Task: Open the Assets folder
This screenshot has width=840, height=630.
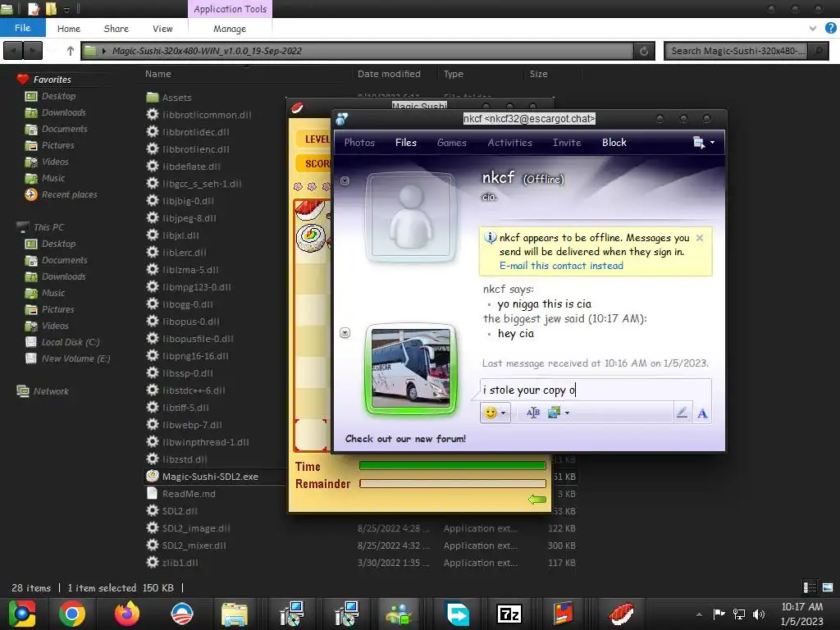Action: click(177, 98)
